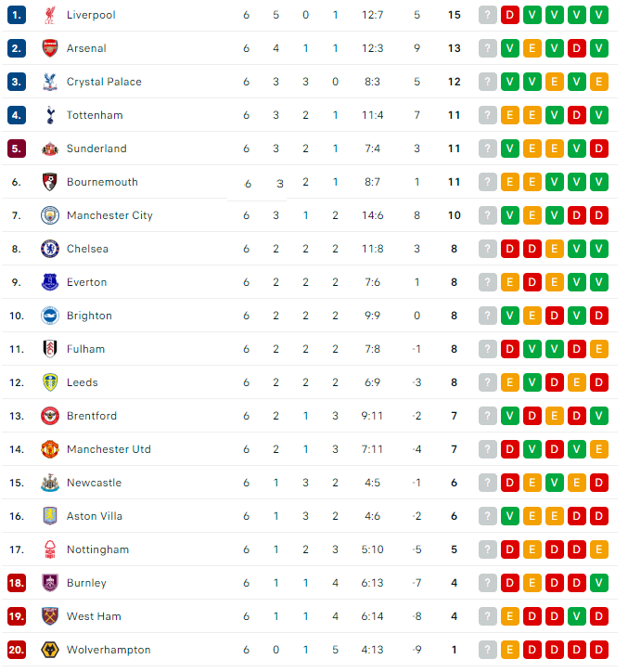
Task: Click Liverpool's red D form badge
Action: point(510,15)
